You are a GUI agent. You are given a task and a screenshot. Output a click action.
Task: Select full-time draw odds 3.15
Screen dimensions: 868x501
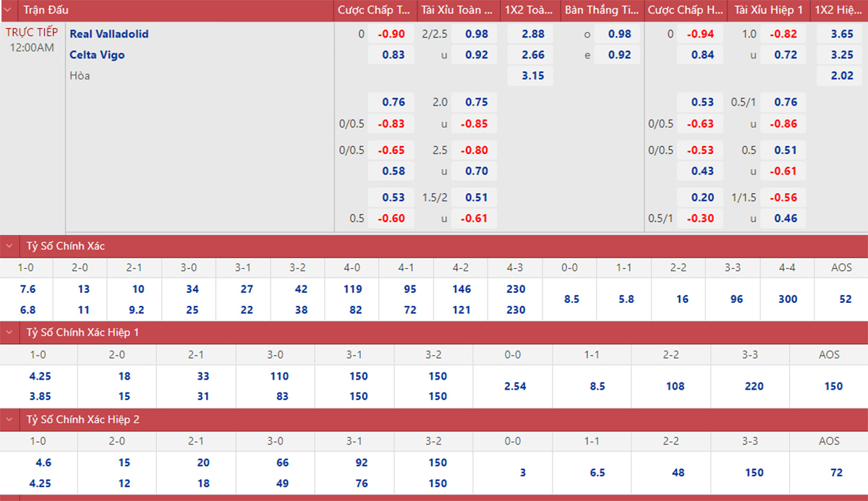pyautogui.click(x=532, y=75)
